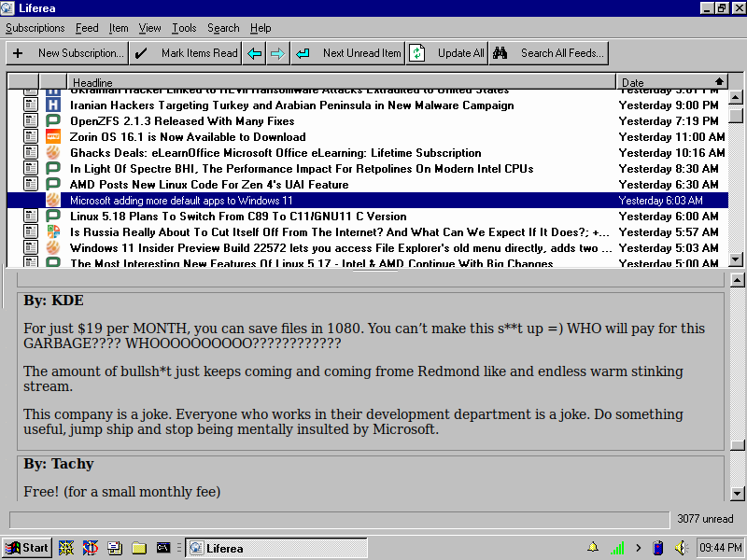
Task: Add a feed with New Subscription
Action: coord(67,53)
